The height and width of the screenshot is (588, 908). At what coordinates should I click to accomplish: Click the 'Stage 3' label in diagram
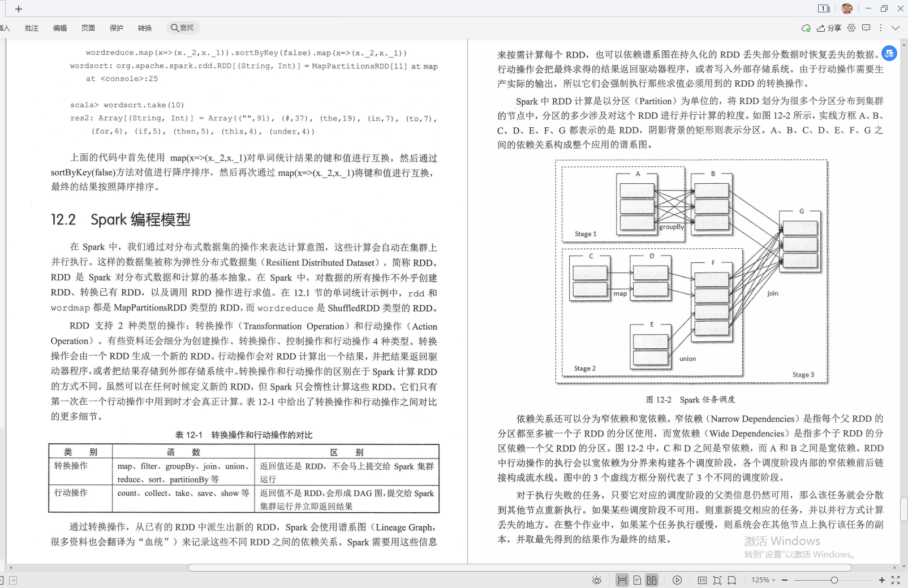click(x=803, y=375)
